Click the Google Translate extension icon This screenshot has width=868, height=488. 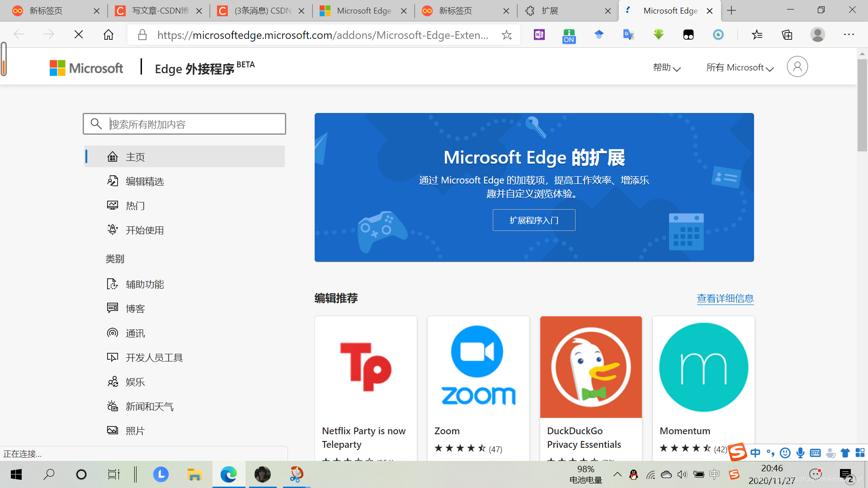pyautogui.click(x=628, y=35)
